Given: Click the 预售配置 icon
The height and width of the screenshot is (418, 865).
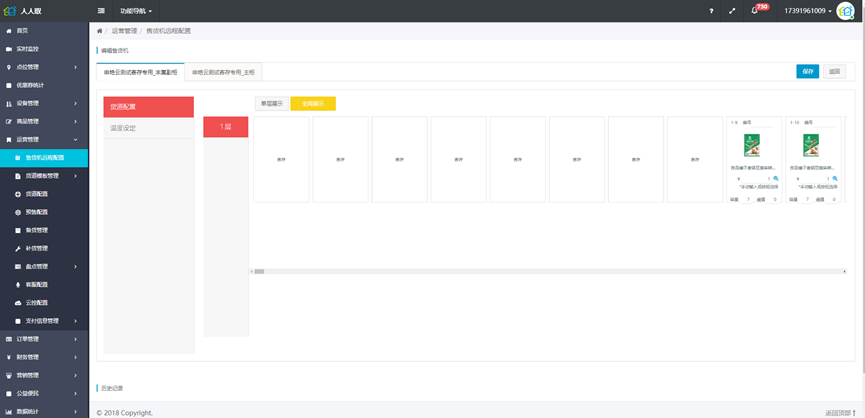Looking at the screenshot, I should point(18,212).
